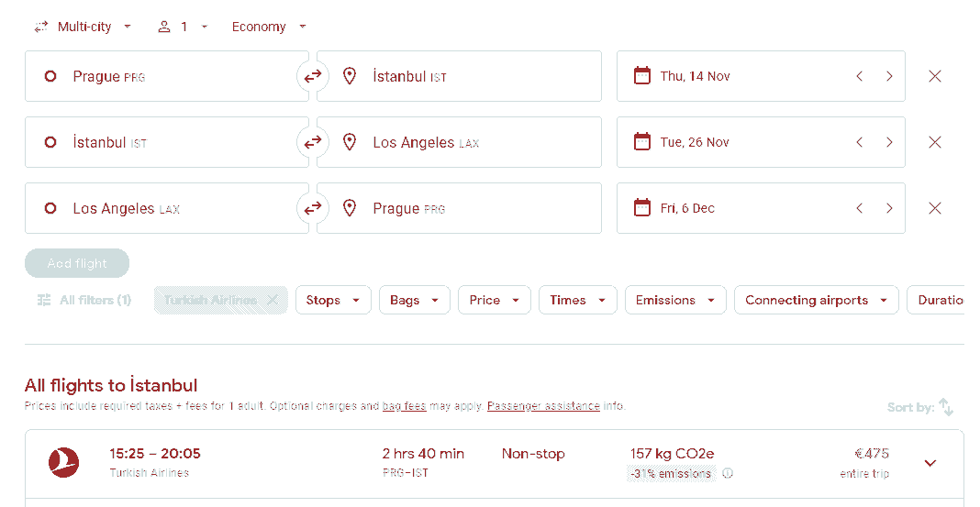This screenshot has height=507, width=980.
Task: Open the Stops filter
Action: (x=332, y=300)
